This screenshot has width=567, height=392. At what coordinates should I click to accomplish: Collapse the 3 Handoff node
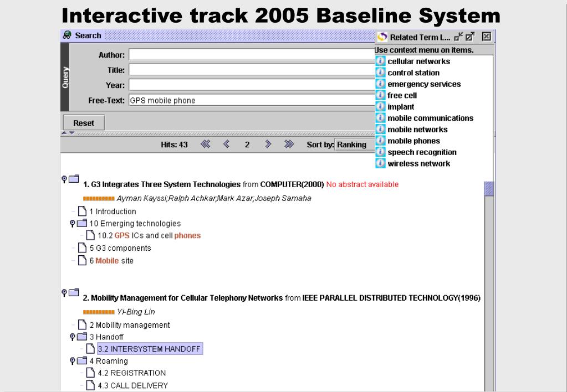72,337
